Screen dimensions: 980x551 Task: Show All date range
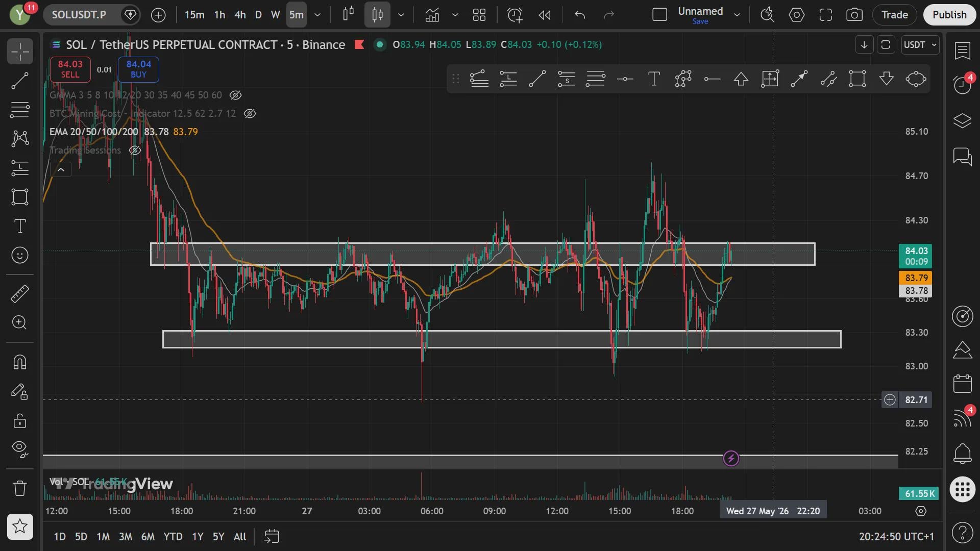(240, 537)
